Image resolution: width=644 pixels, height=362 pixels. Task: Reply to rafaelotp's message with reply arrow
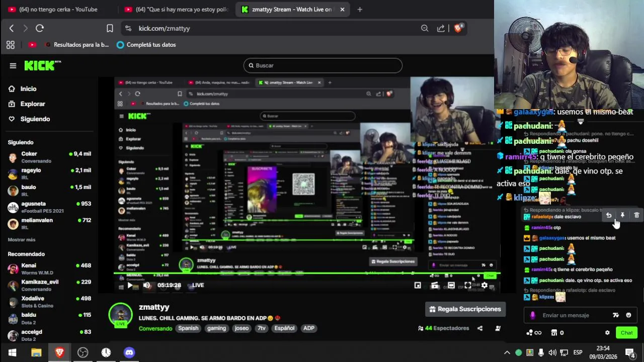pos(609,215)
